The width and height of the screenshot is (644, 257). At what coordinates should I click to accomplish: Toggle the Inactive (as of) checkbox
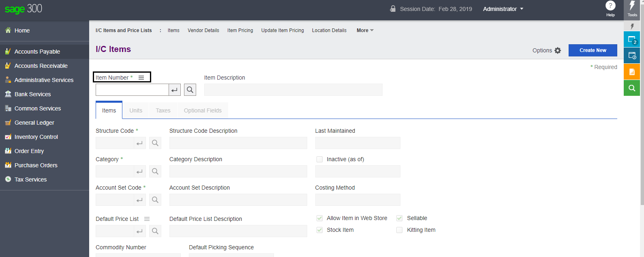pos(319,160)
